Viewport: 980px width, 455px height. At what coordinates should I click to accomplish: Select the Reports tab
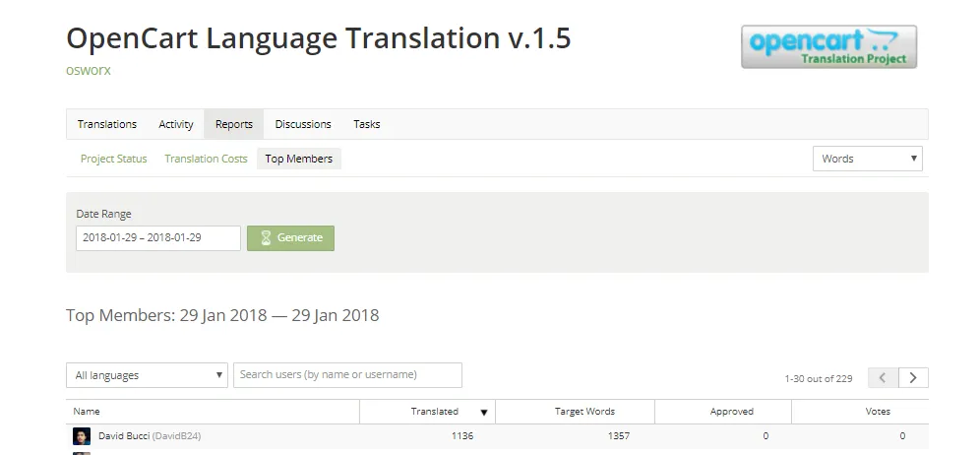click(234, 124)
